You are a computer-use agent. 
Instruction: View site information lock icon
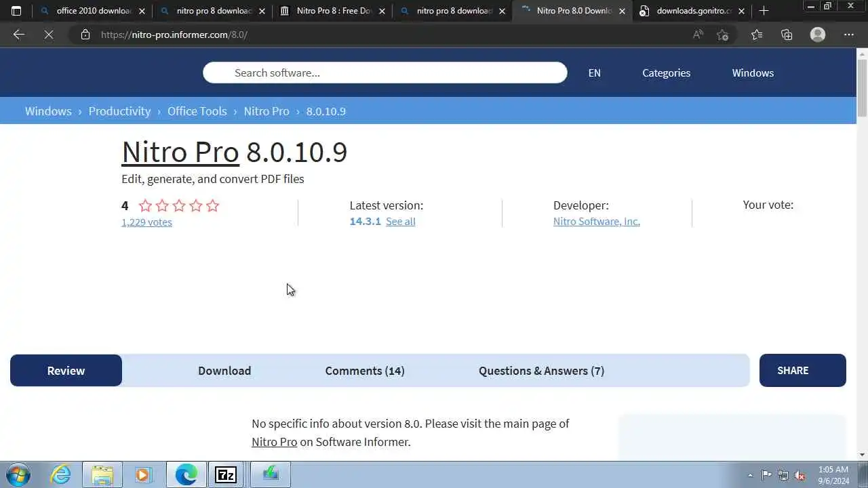[x=85, y=35]
